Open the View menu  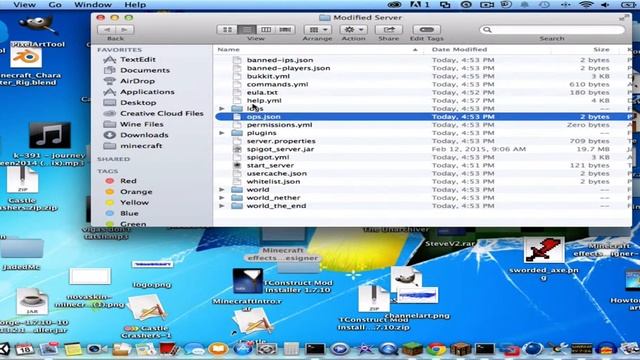[24, 5]
